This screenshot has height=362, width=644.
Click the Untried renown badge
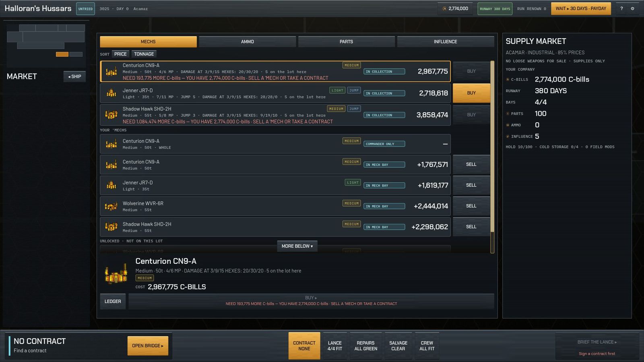tap(85, 8)
